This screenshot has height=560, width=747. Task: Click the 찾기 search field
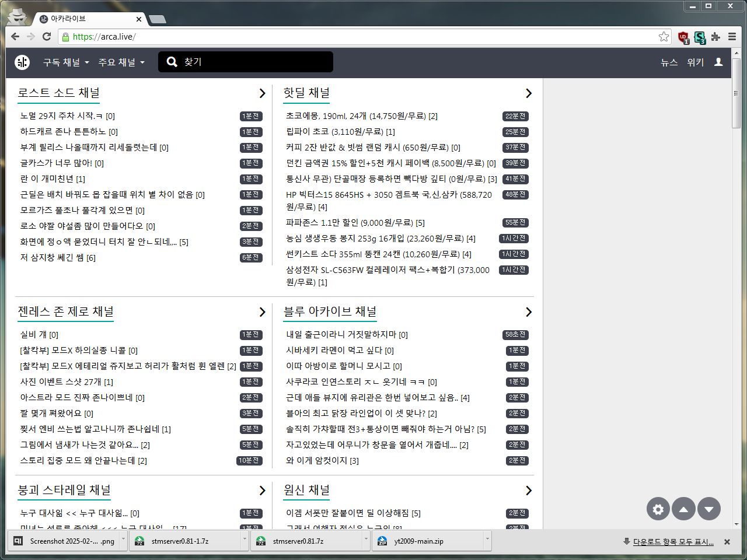246,62
